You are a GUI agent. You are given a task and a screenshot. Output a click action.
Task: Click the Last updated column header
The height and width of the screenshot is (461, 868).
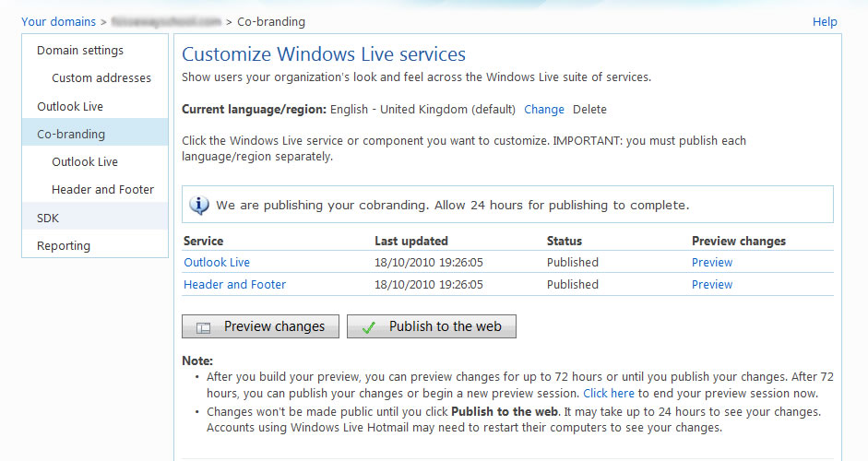[411, 242]
